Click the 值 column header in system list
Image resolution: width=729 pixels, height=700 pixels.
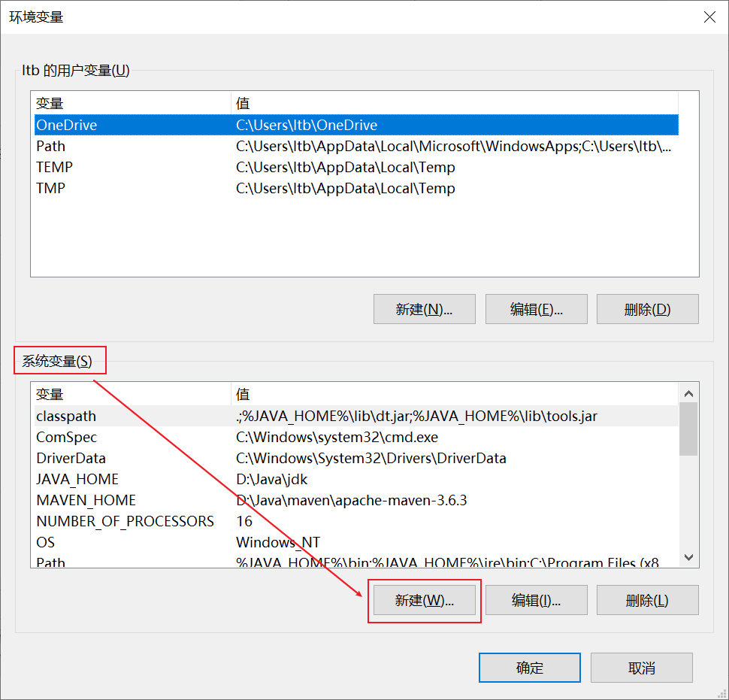tap(454, 394)
